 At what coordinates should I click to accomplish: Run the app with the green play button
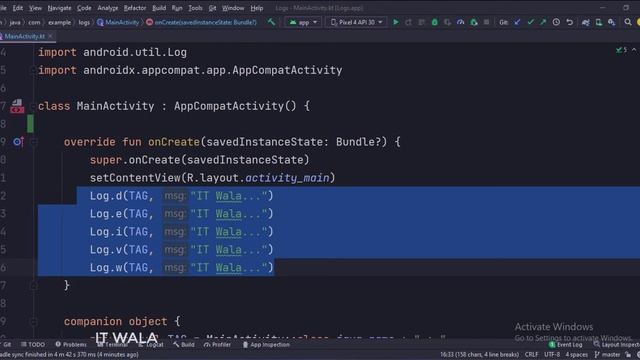(396, 22)
